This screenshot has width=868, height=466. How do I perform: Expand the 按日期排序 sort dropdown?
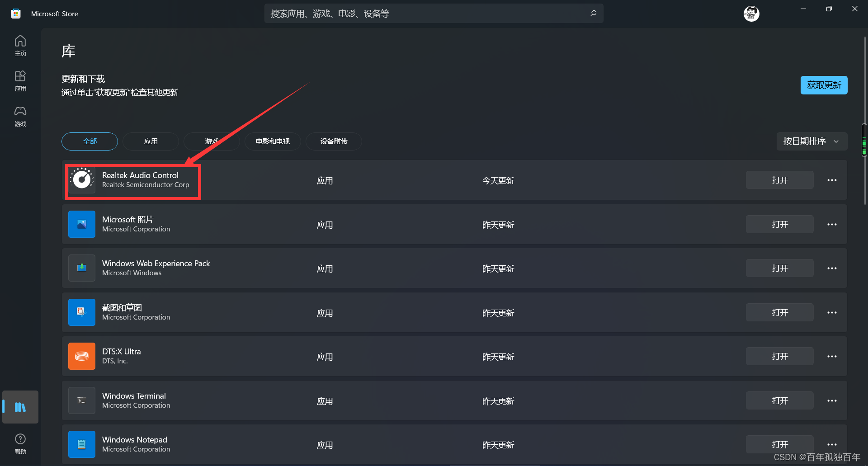pos(811,141)
